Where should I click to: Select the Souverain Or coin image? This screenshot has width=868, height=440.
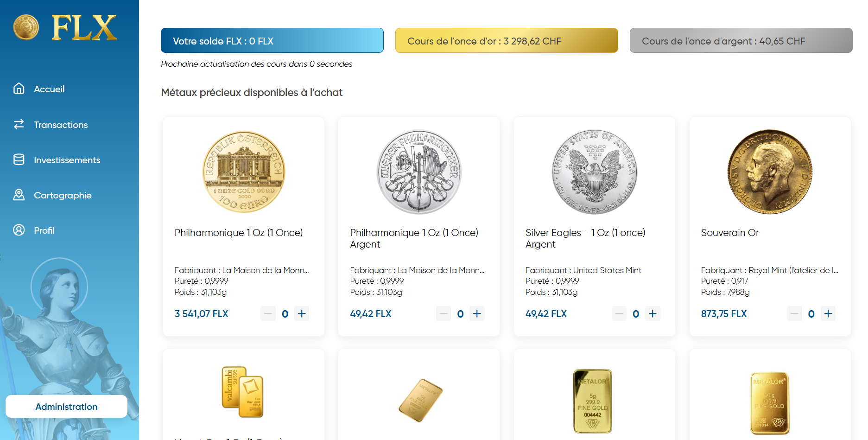[770, 172]
